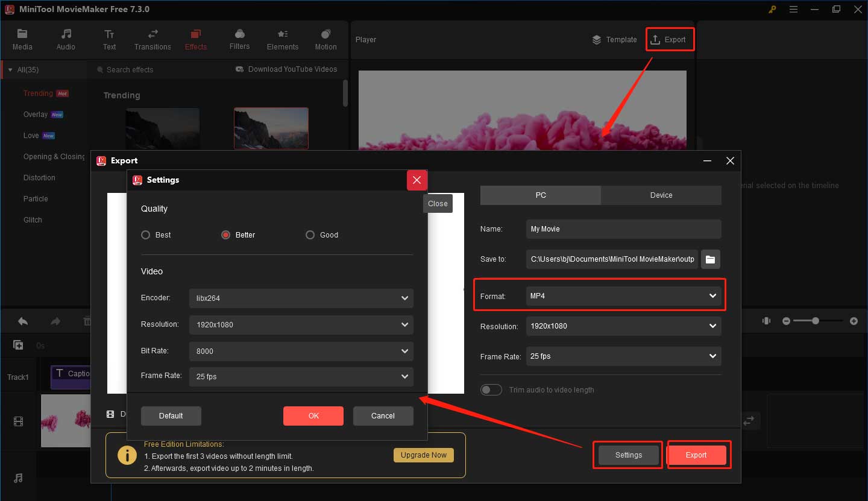Click the Save to path field
The width and height of the screenshot is (868, 501).
(612, 259)
